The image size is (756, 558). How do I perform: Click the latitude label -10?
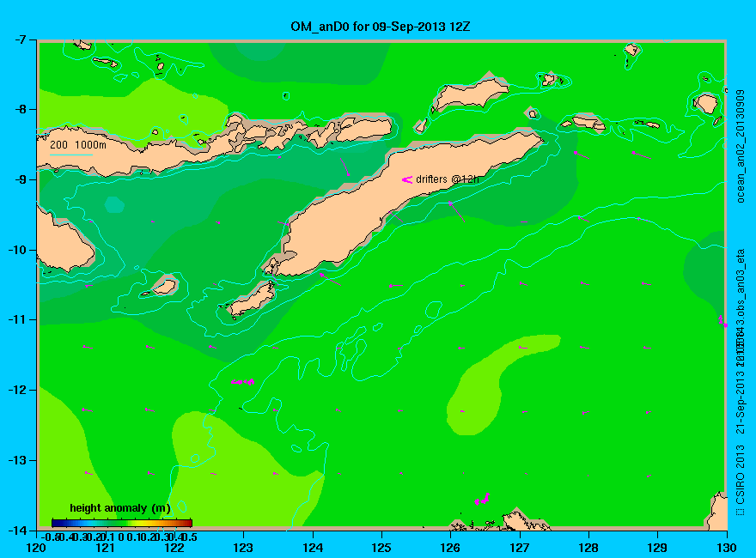pos(16,250)
